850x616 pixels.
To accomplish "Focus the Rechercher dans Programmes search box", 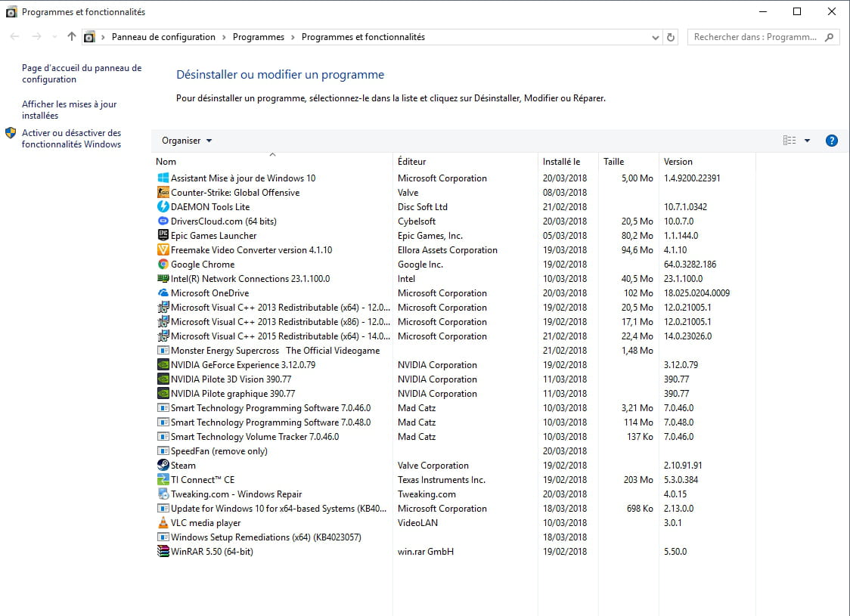I will [755, 37].
